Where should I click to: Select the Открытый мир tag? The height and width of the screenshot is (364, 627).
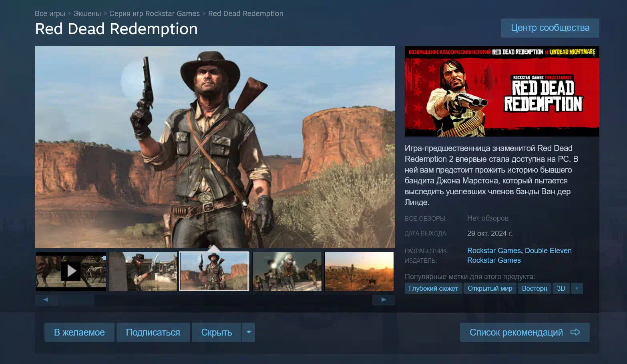490,288
